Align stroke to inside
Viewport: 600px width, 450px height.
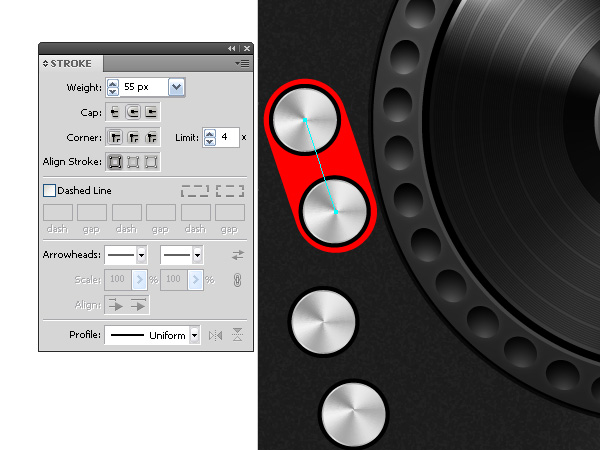click(x=133, y=162)
